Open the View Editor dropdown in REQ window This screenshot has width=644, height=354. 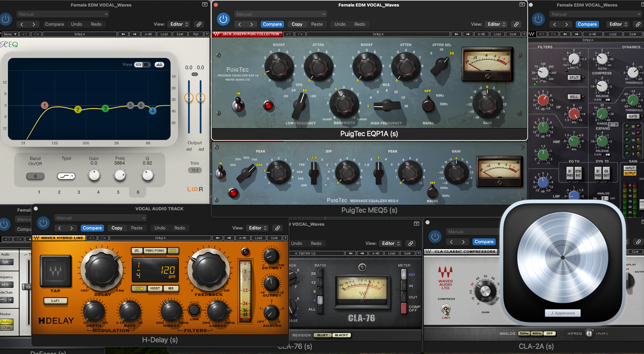click(179, 24)
